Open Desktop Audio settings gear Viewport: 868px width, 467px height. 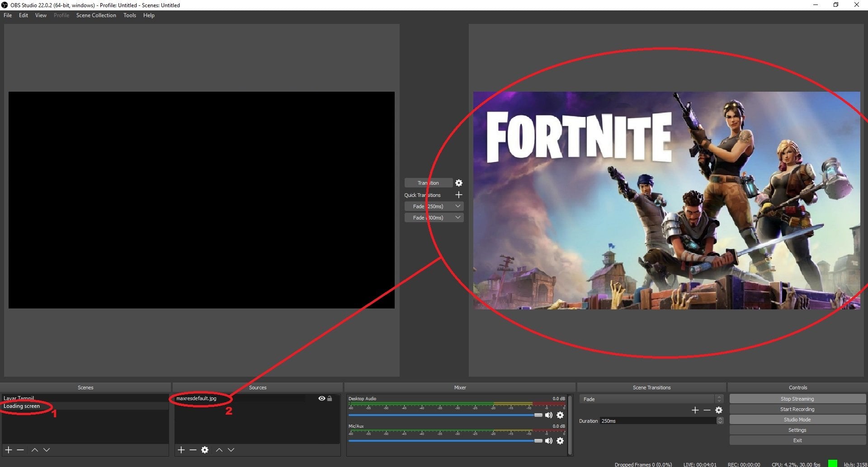click(x=560, y=415)
